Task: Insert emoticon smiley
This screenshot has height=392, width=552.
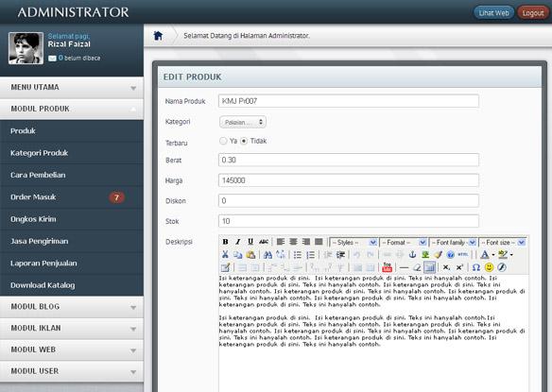Action: point(489,267)
